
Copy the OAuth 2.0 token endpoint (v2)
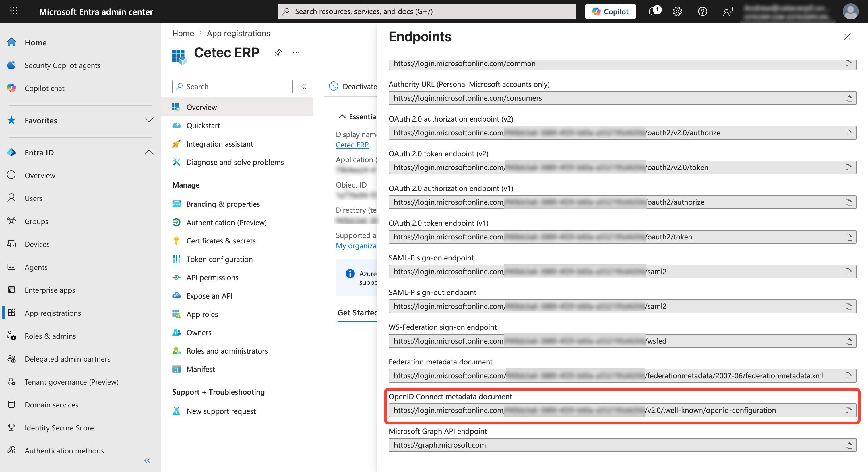(x=849, y=168)
